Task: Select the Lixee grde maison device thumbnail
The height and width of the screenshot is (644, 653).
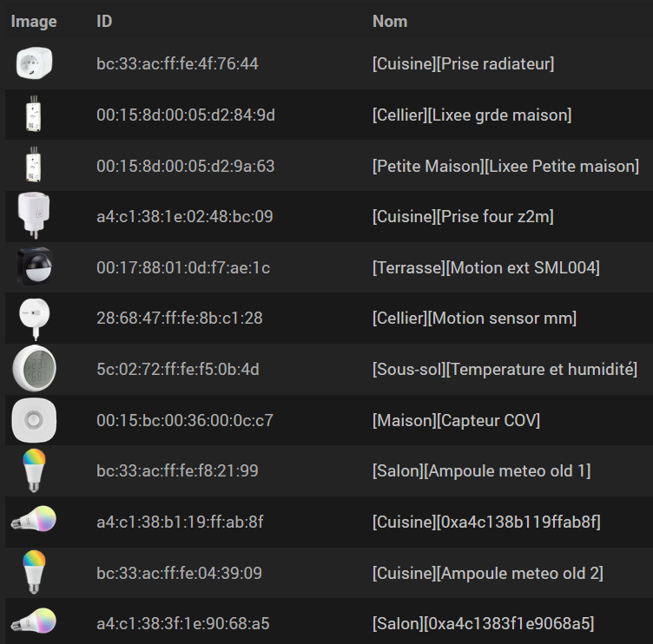Action: (x=33, y=114)
